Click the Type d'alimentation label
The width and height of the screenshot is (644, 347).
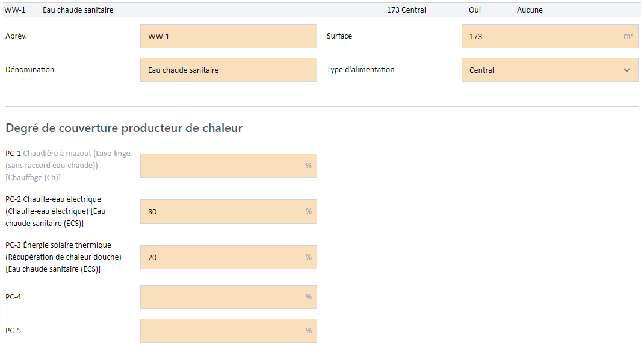pyautogui.click(x=361, y=70)
